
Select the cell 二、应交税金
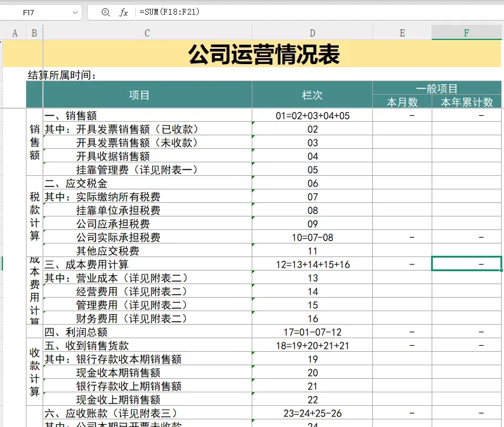click(148, 183)
